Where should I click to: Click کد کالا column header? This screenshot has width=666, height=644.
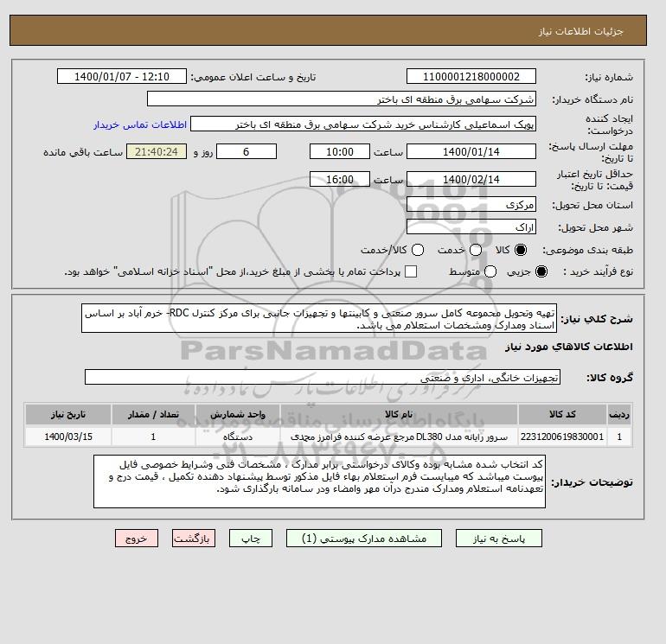click(x=562, y=414)
